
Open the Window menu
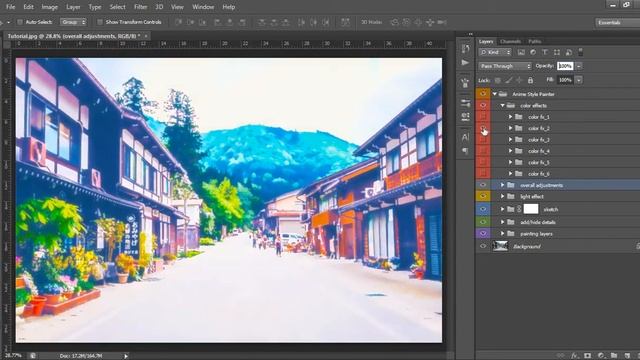203,7
